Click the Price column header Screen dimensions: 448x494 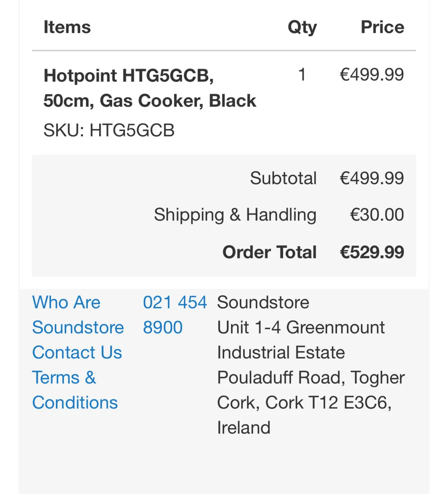pyautogui.click(x=382, y=27)
